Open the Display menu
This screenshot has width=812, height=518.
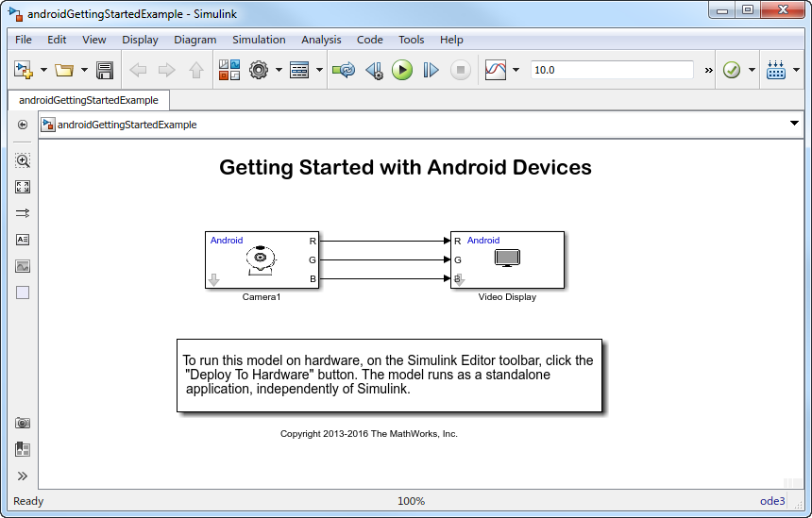click(140, 40)
